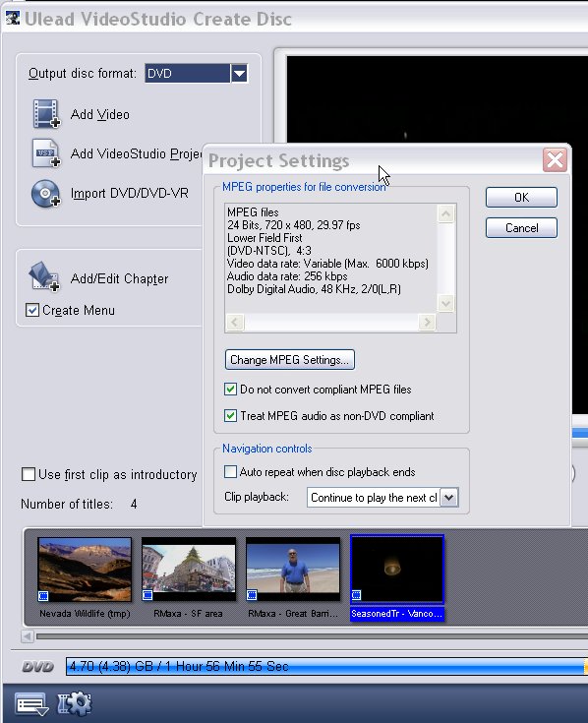
Task: Click the film badge on RMaxa - SF area thumbnail
Action: [x=147, y=595]
